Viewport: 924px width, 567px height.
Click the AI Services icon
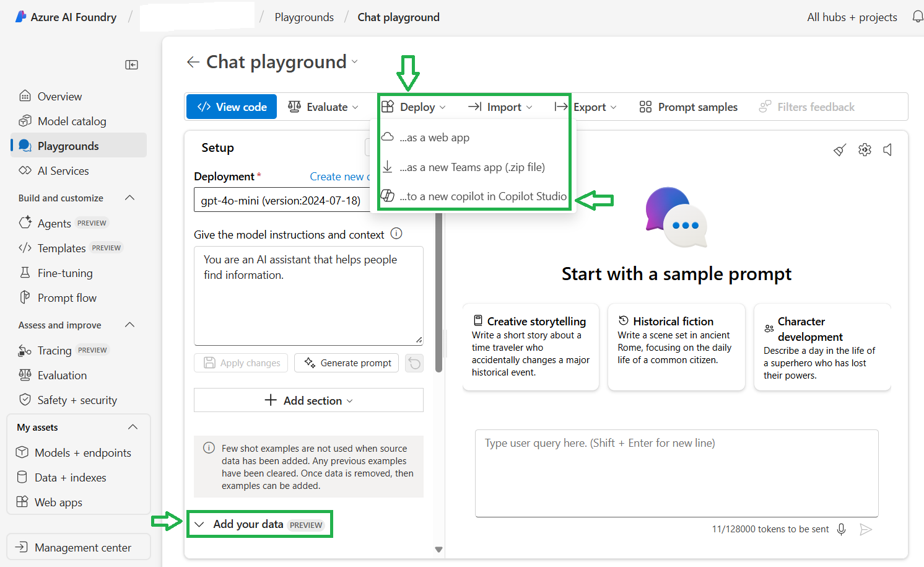pyautogui.click(x=25, y=170)
